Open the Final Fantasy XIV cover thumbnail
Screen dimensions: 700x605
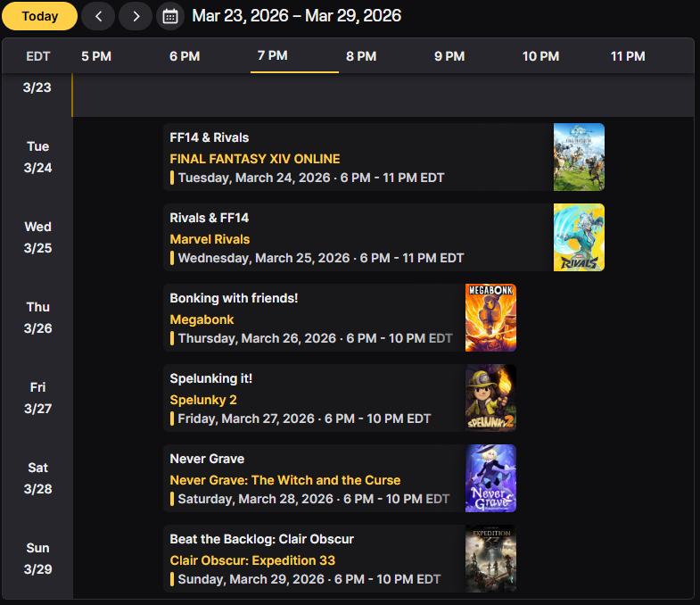tap(579, 157)
